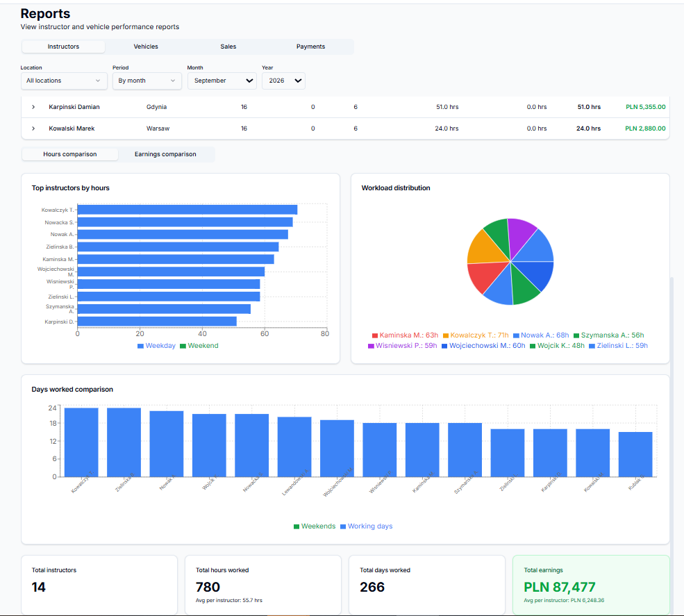Switch to the Vehicles tab
Screen dimensions: 684x616
coord(146,47)
